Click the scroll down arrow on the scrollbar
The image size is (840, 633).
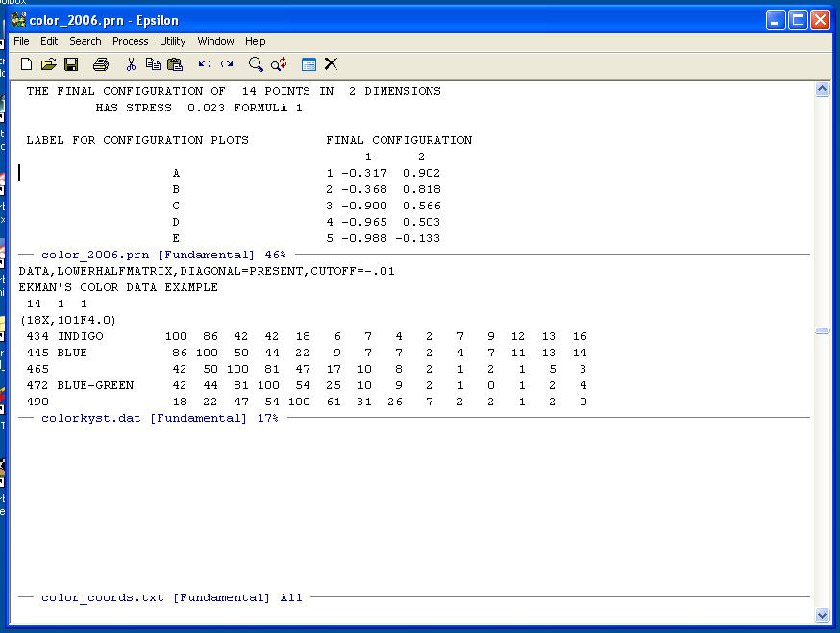(822, 615)
